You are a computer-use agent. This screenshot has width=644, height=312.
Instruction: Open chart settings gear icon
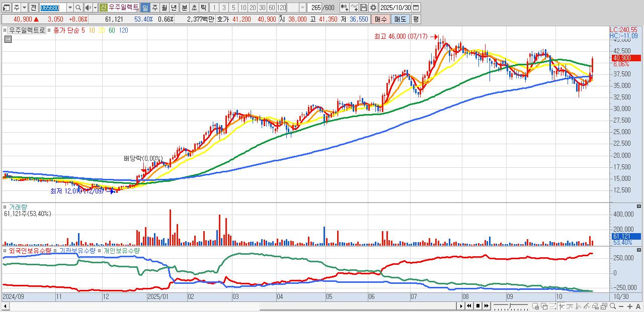tap(373, 8)
